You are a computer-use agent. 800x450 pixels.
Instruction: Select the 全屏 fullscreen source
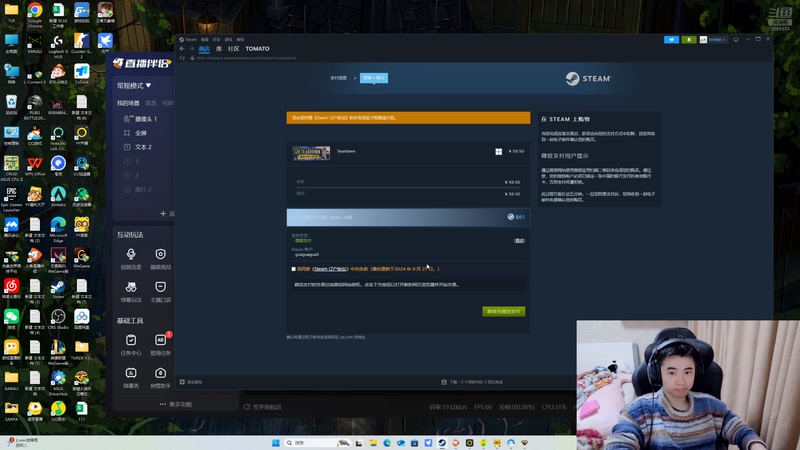click(x=136, y=133)
